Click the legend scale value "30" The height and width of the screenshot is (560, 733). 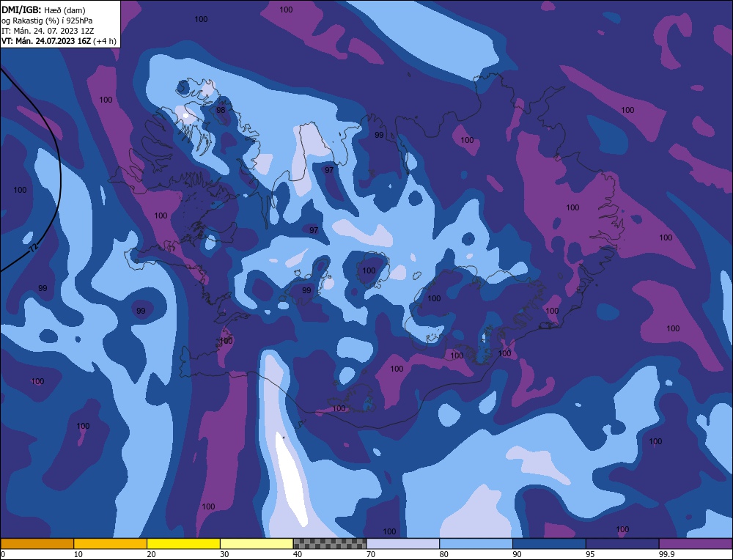[224, 554]
